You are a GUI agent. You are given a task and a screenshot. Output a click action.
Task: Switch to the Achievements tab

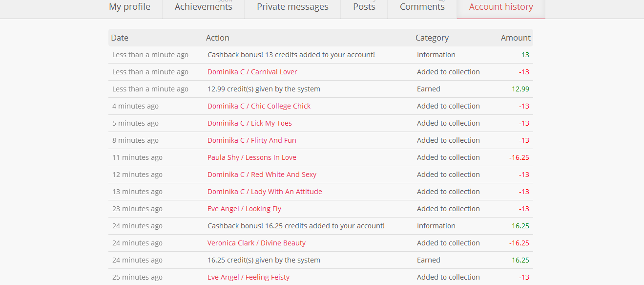pos(203,8)
